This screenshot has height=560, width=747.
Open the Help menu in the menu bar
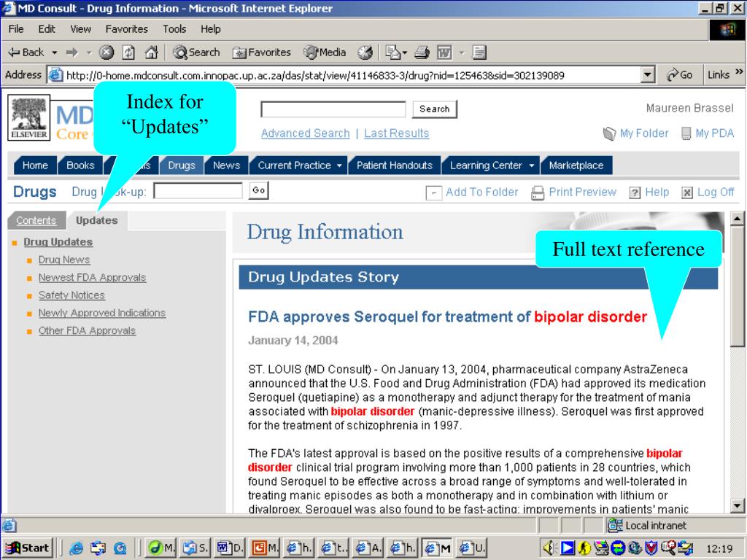click(211, 29)
